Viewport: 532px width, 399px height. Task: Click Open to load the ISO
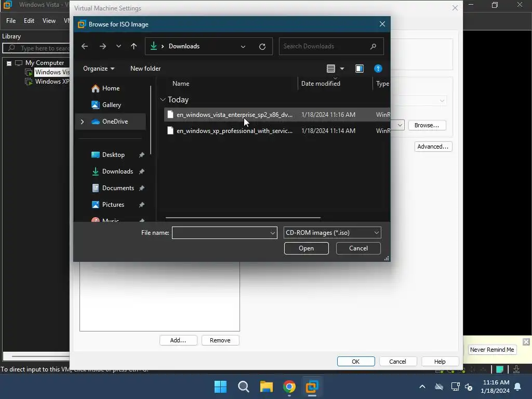point(306,248)
